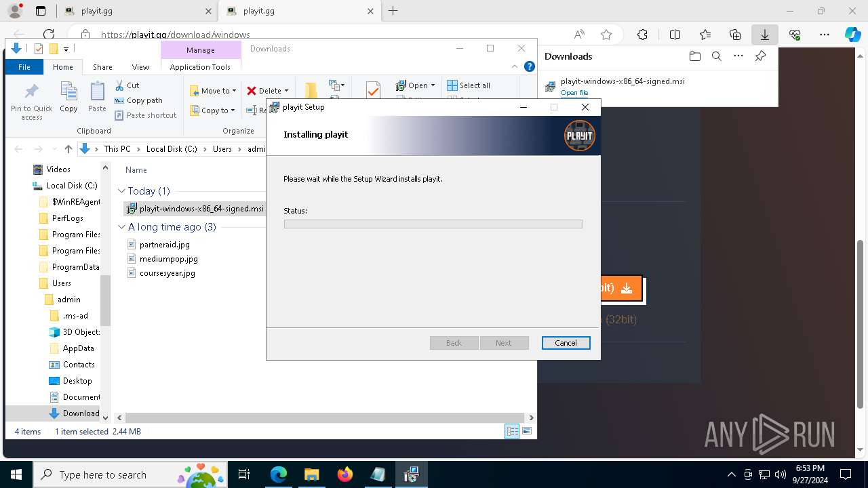Click search icon in Edge Downloads panel

click(x=716, y=56)
